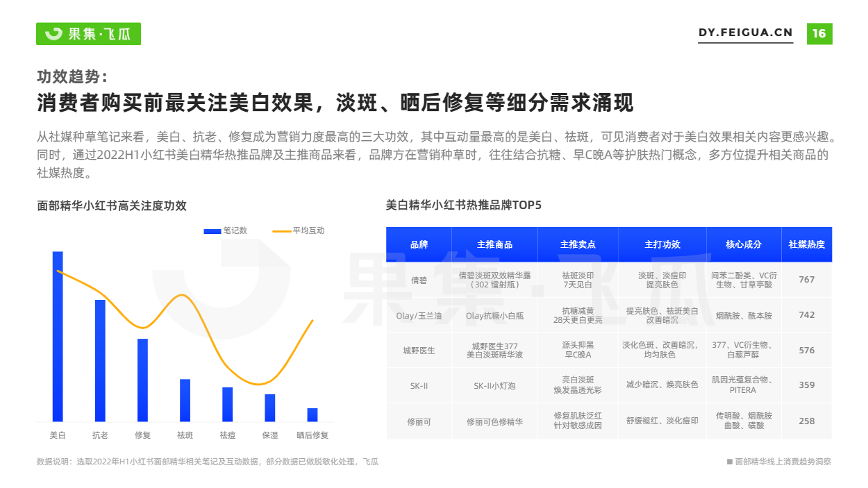Click the 间苯二酚类、VC衍生物 ingredient cell
Image resolution: width=868 pixels, height=488 pixels.
[744, 280]
